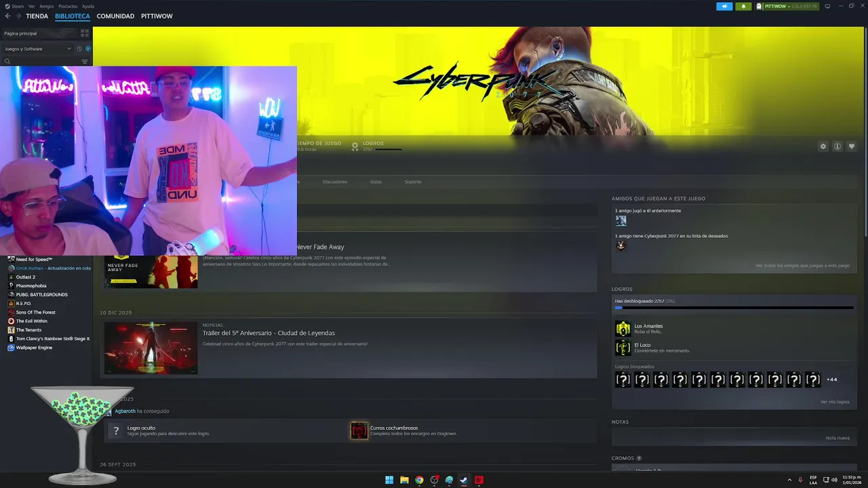Click the recent activity clock filter icon
The height and width of the screenshot is (488, 868).
click(79, 49)
